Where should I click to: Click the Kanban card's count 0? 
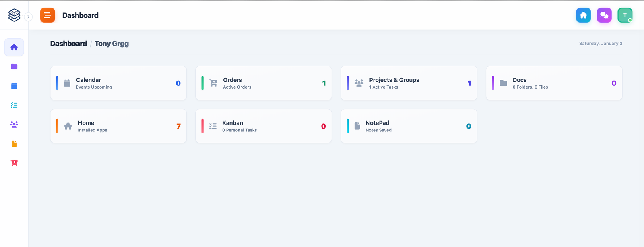tap(323, 126)
